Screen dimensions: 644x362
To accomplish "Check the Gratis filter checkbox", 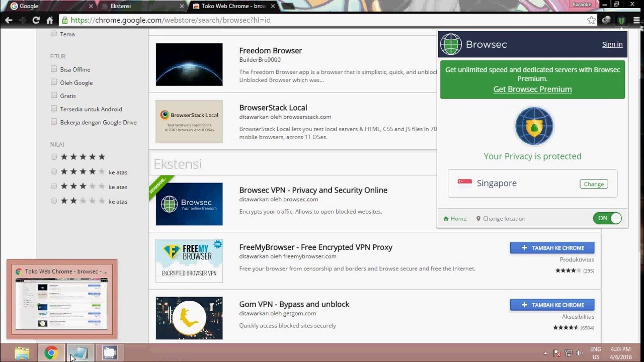I will [x=54, y=95].
